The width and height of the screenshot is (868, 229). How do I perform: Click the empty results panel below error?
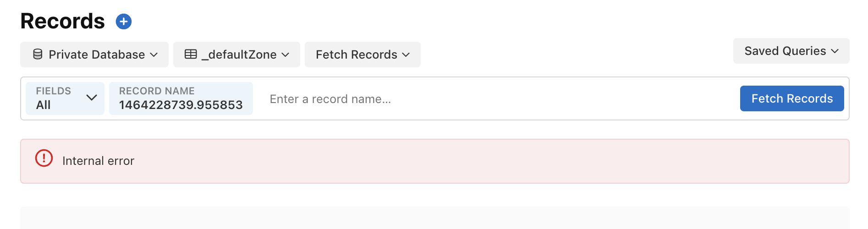(435, 218)
